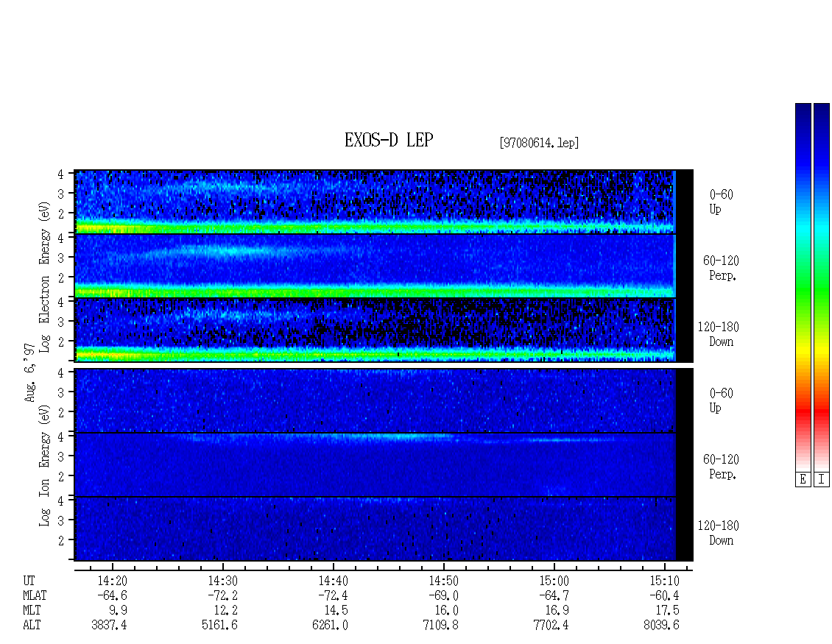Click the Aug. 6, '97 date label

point(30,372)
